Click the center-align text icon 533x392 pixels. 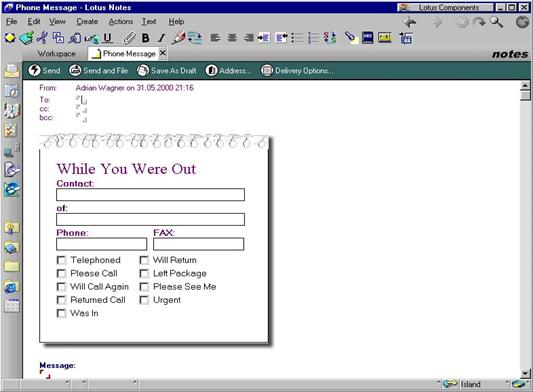click(232, 38)
